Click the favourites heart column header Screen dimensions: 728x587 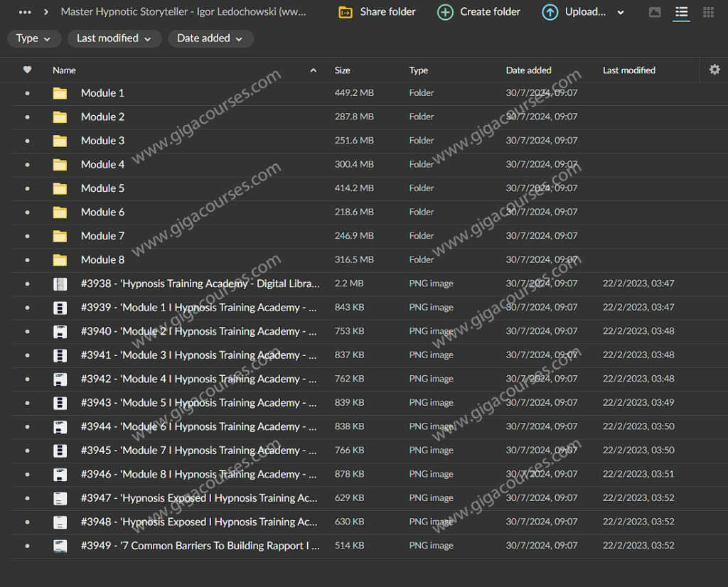27,70
